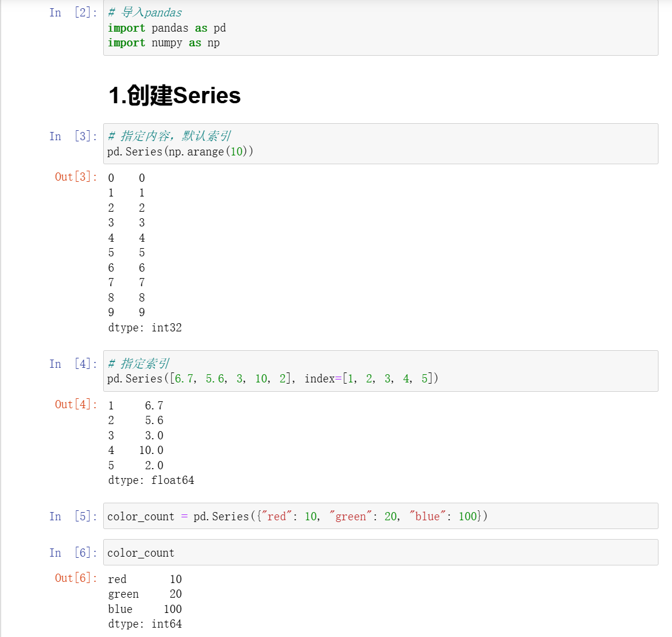Screen dimensions: 672x637
Task: Click the output row with value 10.0
Action: click(136, 450)
